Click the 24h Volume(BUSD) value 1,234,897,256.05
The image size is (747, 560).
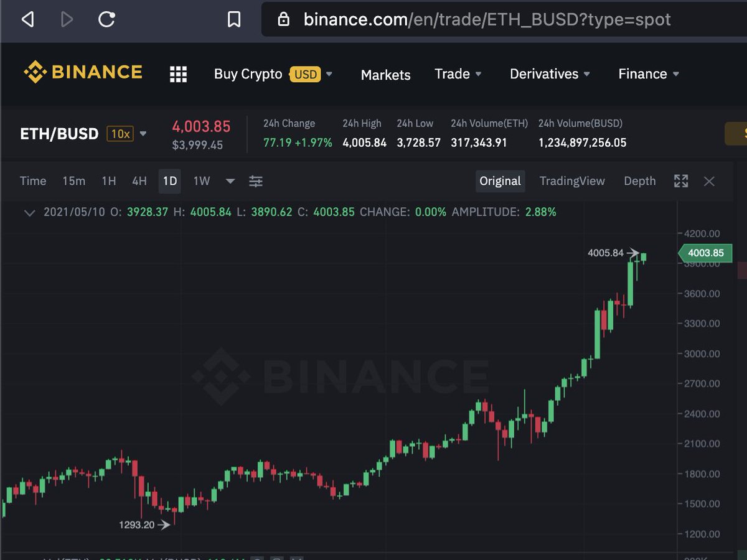[582, 142]
